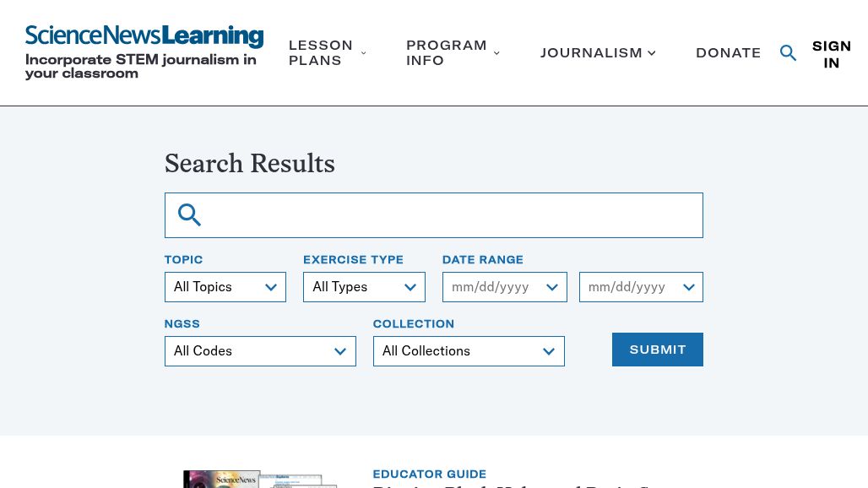This screenshot has width=868, height=488.
Task: Click the Educator Guide result thumbnail
Action: click(259, 479)
